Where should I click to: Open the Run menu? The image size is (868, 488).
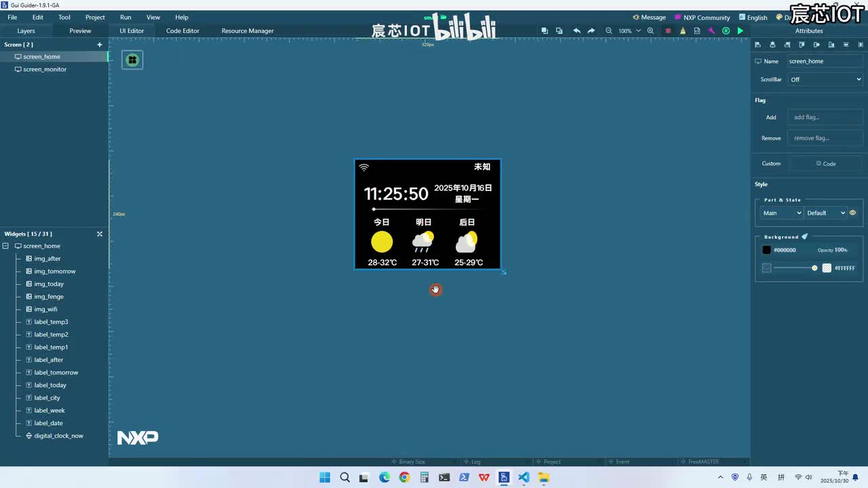[125, 17]
